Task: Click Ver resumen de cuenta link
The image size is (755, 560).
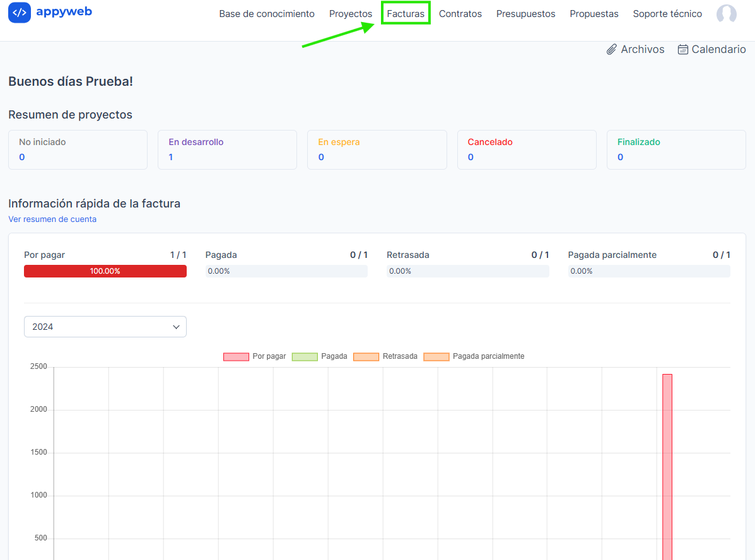Action: (52, 219)
